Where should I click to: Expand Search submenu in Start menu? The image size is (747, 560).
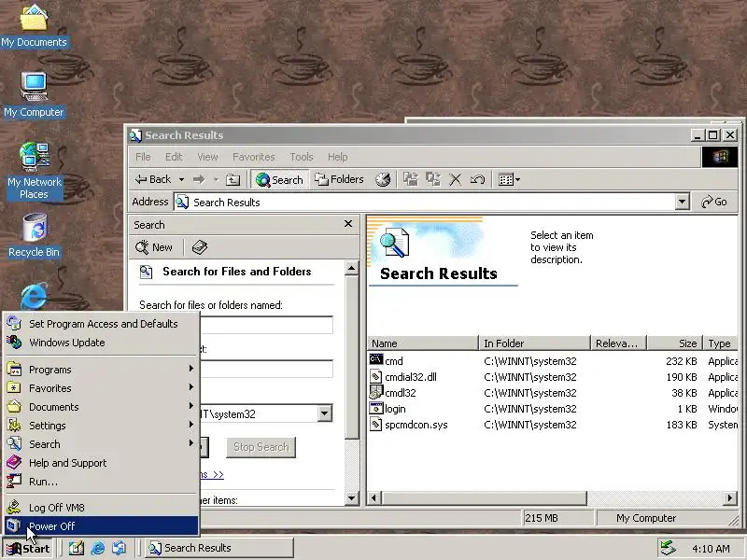pos(102,444)
